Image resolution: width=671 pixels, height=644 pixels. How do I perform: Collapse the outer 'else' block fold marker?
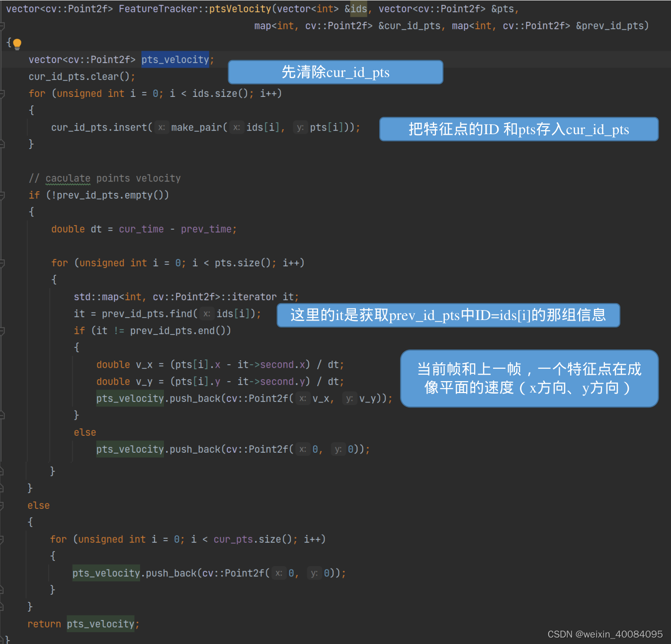(2, 505)
